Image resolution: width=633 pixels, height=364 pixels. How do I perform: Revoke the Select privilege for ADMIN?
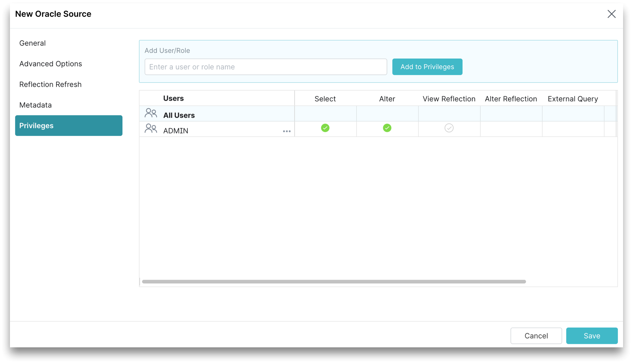[325, 128]
